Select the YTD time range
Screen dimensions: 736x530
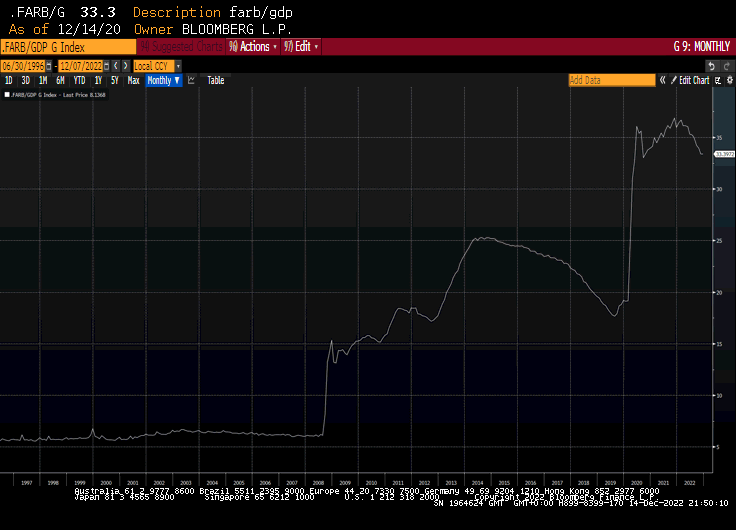(79, 80)
